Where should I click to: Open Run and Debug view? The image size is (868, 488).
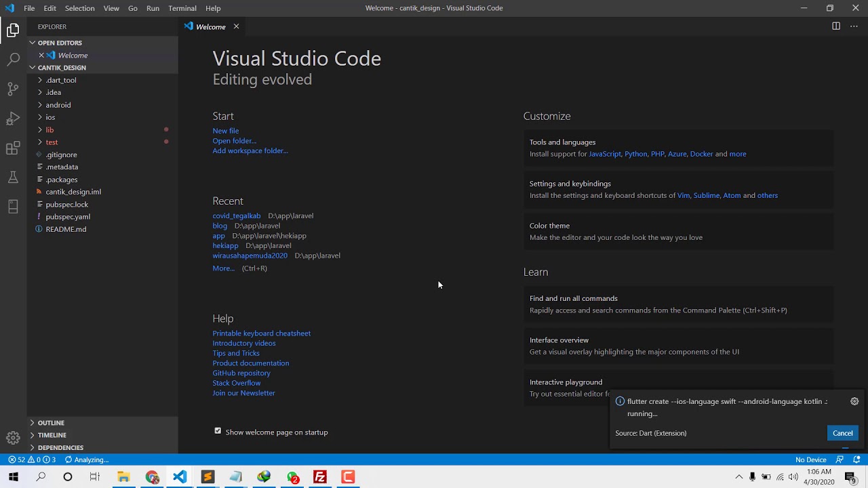point(13,119)
